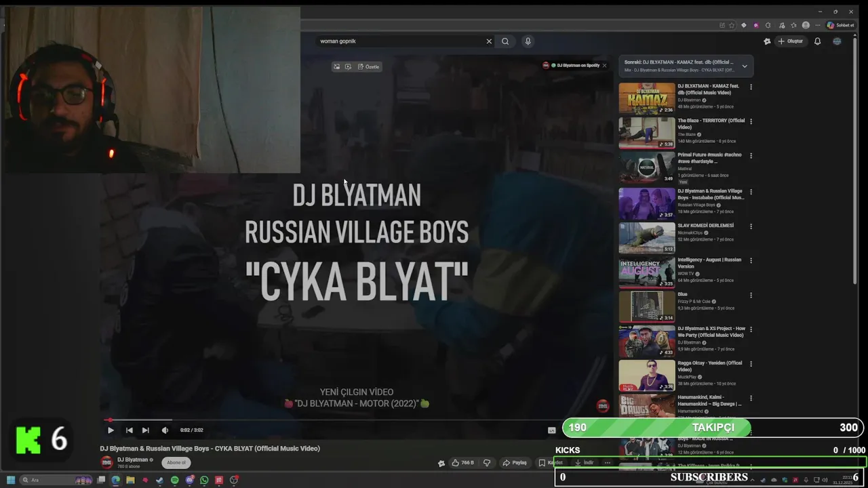Click the sparkle icon beside Oluştur
Screen dimensions: 868x488
[x=767, y=41]
